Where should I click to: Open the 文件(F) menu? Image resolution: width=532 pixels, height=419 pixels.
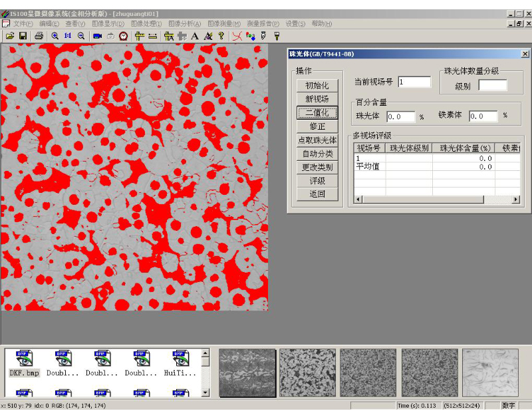click(x=23, y=24)
